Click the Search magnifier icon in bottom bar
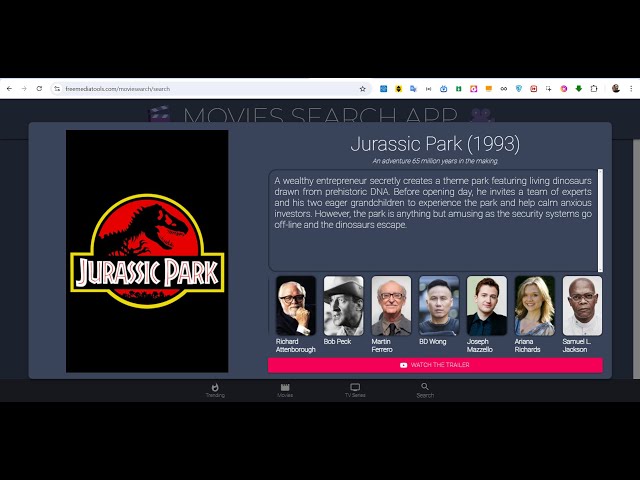 [x=425, y=387]
